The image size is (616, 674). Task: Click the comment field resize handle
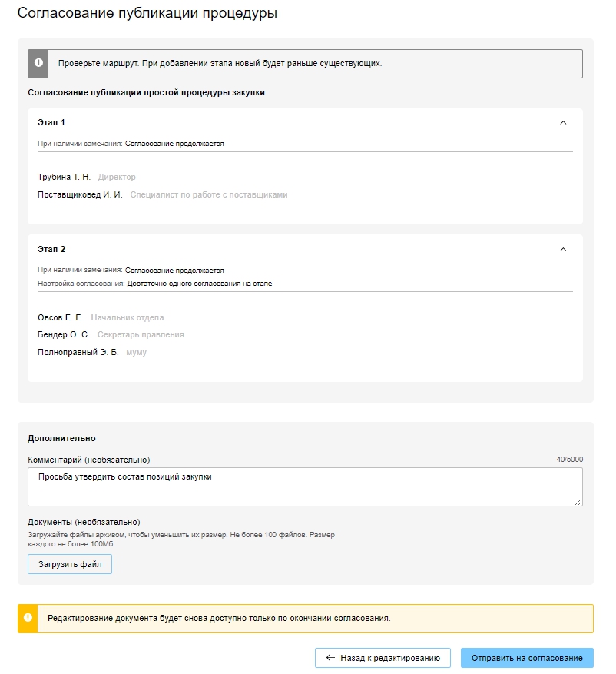tap(578, 501)
